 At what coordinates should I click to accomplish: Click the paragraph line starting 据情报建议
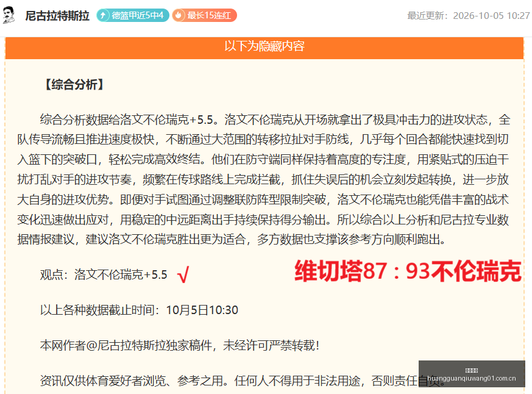coord(232,239)
